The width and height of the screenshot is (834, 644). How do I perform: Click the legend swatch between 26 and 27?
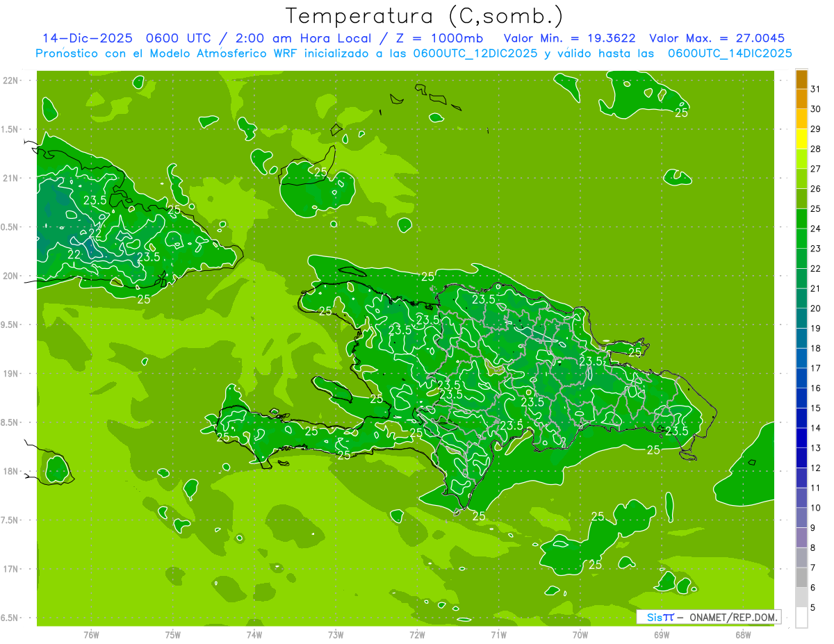[801, 179]
